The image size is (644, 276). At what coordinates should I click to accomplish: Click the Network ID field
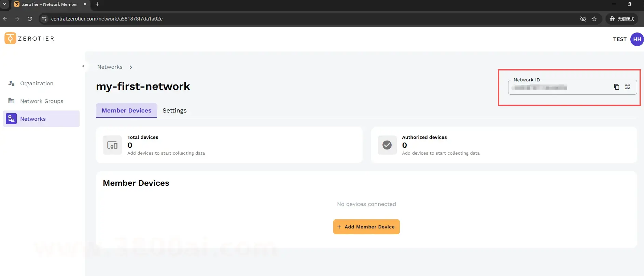tap(560, 88)
